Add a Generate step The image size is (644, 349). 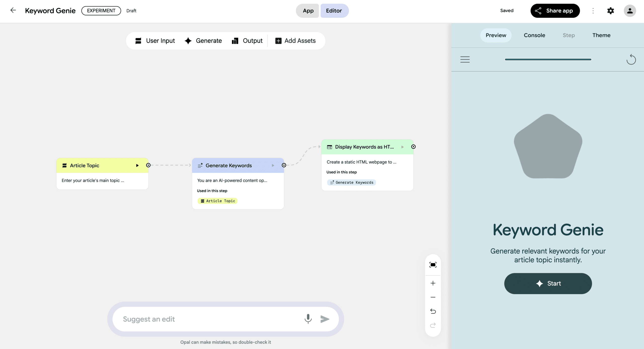[203, 41]
